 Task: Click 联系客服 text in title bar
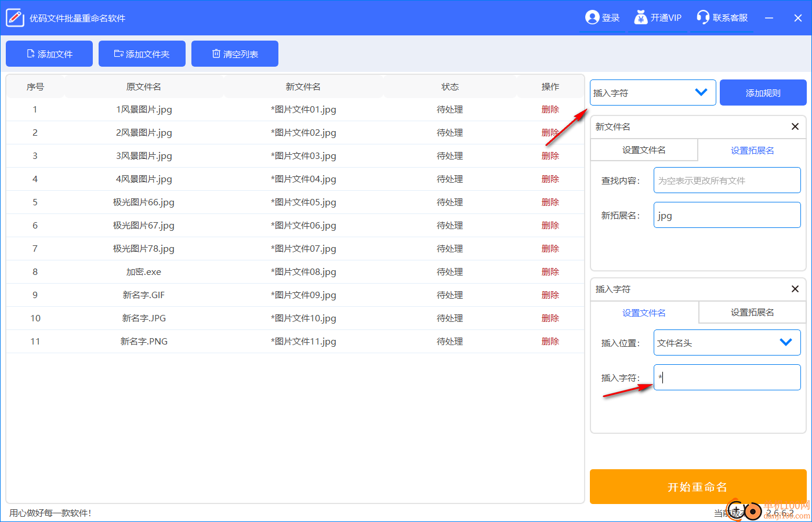point(730,18)
